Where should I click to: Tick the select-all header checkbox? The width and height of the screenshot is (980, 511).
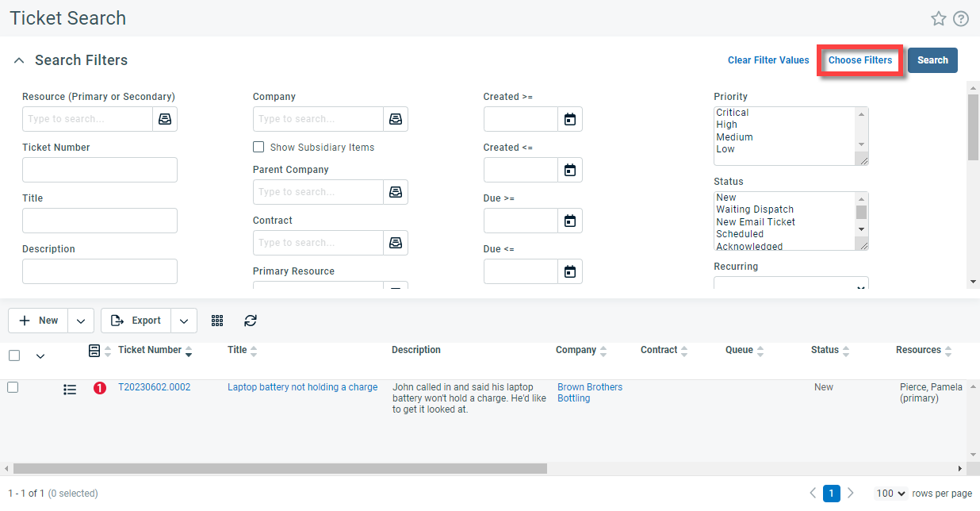pyautogui.click(x=13, y=355)
